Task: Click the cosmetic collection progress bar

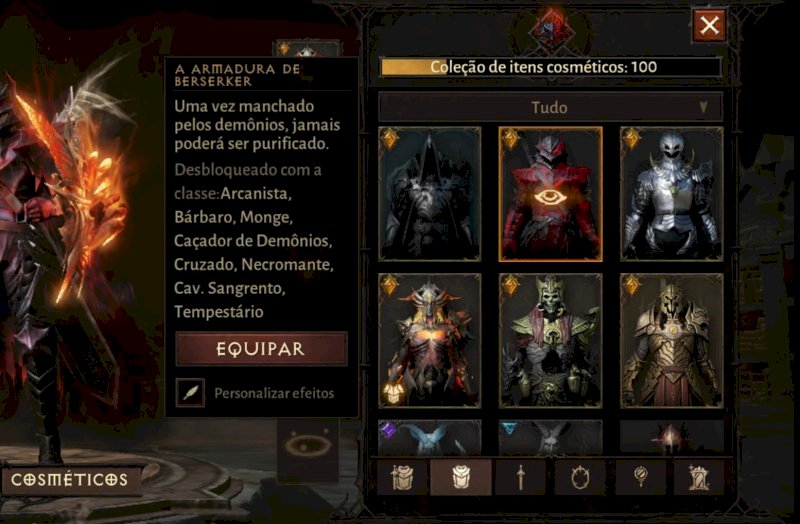Action: (551, 67)
